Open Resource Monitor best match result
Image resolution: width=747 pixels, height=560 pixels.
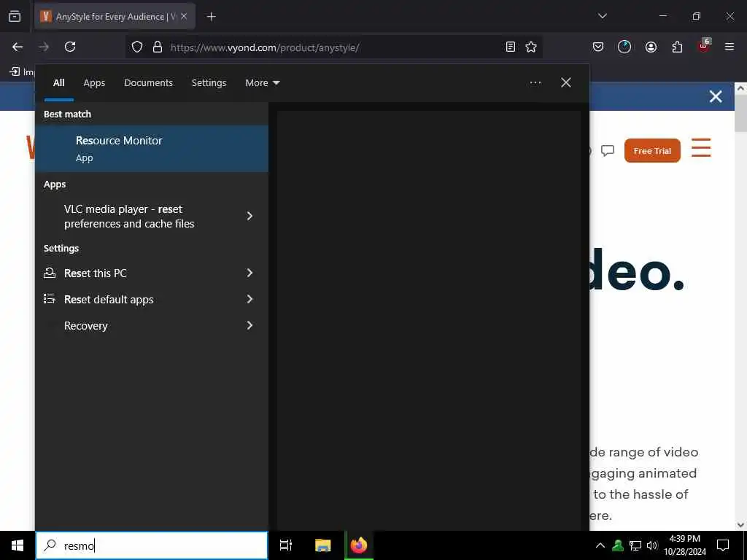(x=152, y=149)
